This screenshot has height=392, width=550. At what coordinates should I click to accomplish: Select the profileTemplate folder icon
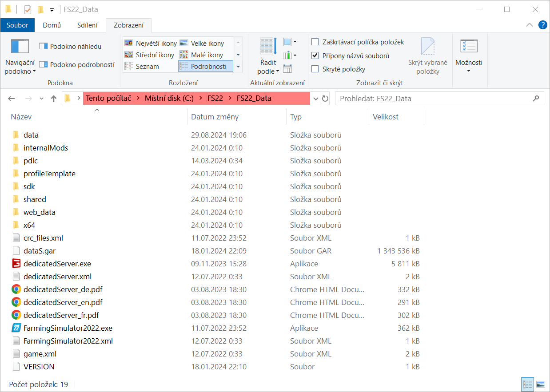(16, 174)
